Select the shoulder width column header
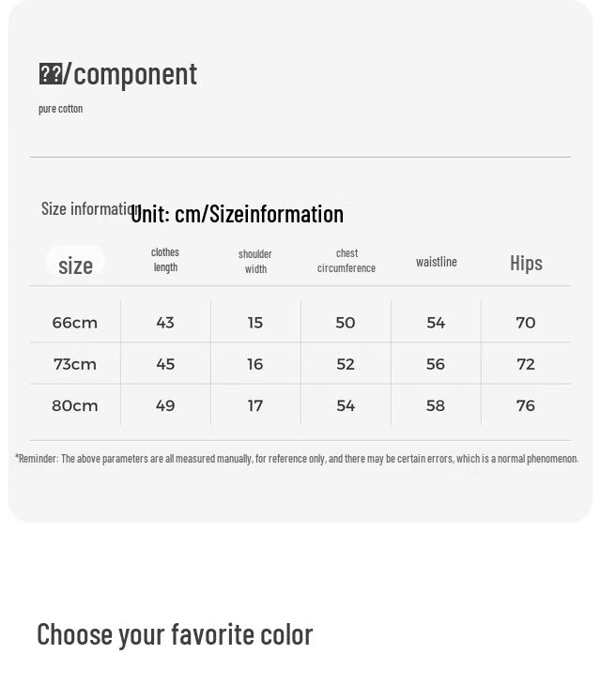Image resolution: width=601 pixels, height=700 pixels. coord(255,261)
